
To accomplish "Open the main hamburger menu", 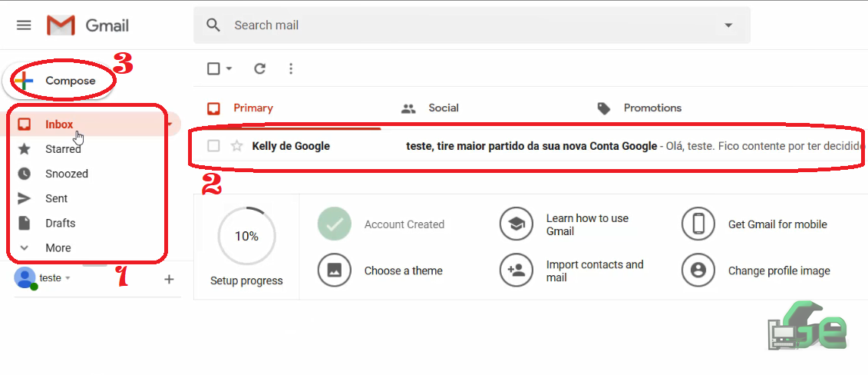I will [24, 25].
